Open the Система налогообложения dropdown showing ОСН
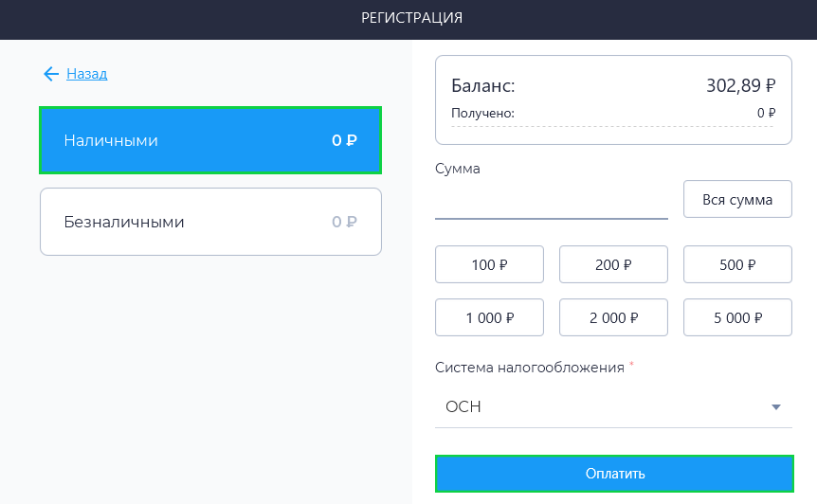Image resolution: width=817 pixels, height=504 pixels. (x=607, y=407)
